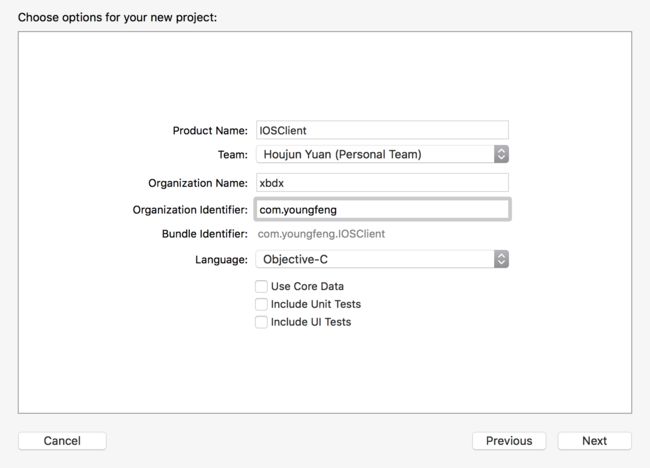Screen dimensions: 650x468
Task: Check Include Unit Tests option
Action: point(261,304)
